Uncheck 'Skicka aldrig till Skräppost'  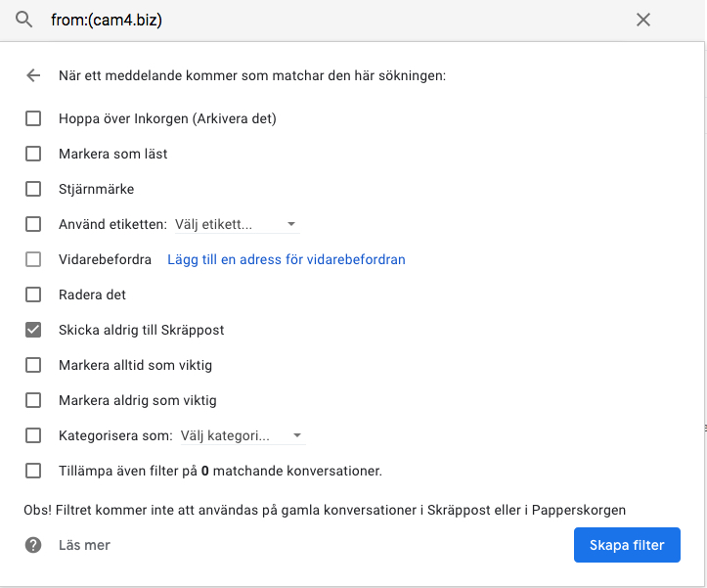click(x=33, y=330)
